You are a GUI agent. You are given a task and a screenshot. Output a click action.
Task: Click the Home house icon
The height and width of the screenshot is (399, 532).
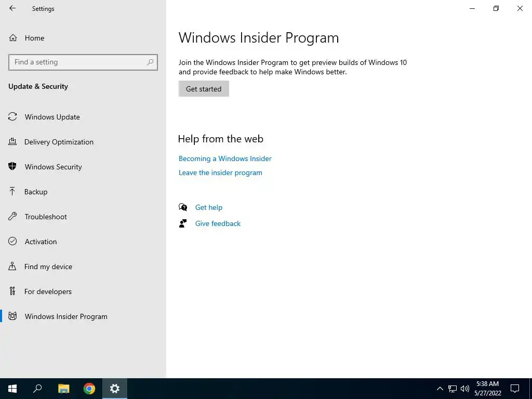pyautogui.click(x=13, y=37)
